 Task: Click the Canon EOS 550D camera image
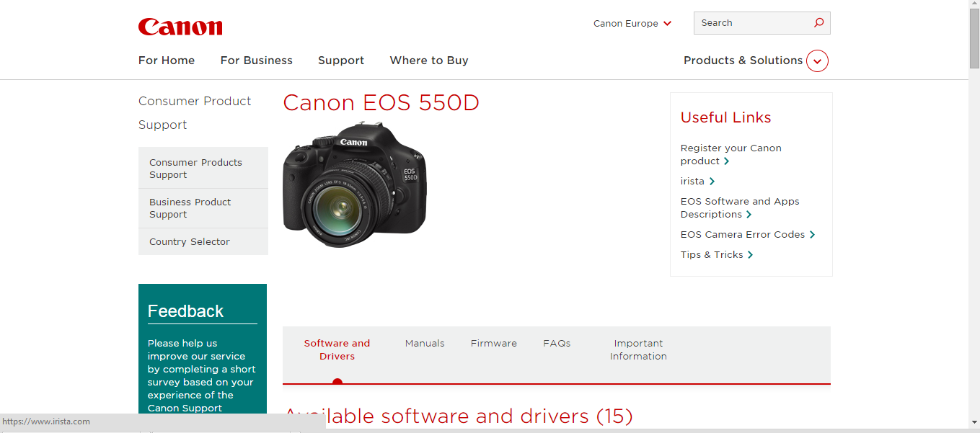(x=354, y=185)
